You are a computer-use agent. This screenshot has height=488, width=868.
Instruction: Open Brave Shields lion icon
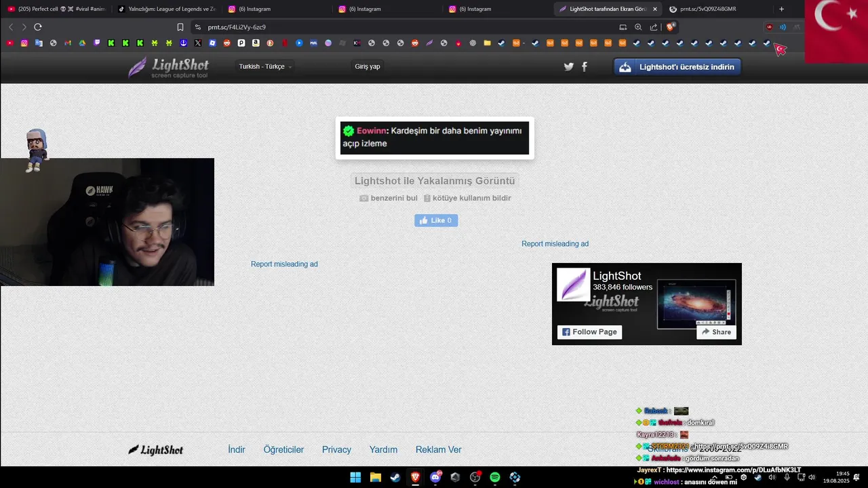(671, 27)
